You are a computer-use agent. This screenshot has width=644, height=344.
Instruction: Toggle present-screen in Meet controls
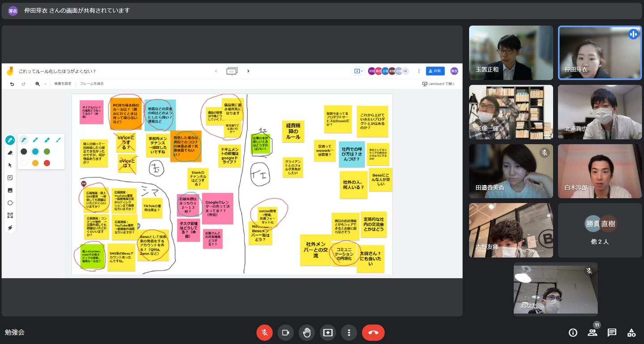coord(328,332)
